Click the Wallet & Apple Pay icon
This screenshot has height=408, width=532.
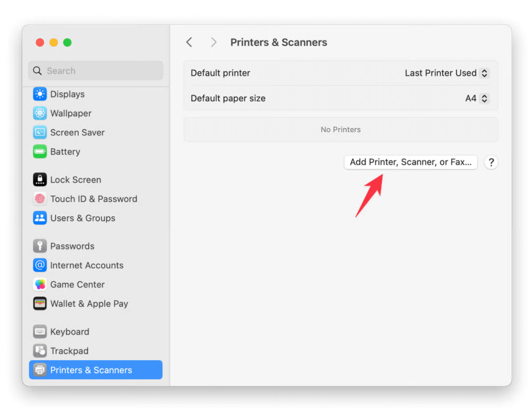pyautogui.click(x=40, y=304)
